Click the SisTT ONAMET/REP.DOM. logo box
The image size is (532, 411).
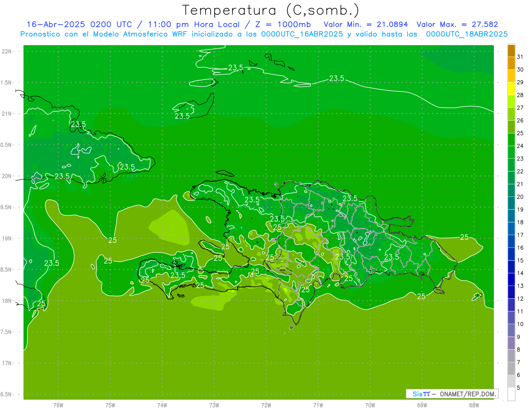click(452, 394)
